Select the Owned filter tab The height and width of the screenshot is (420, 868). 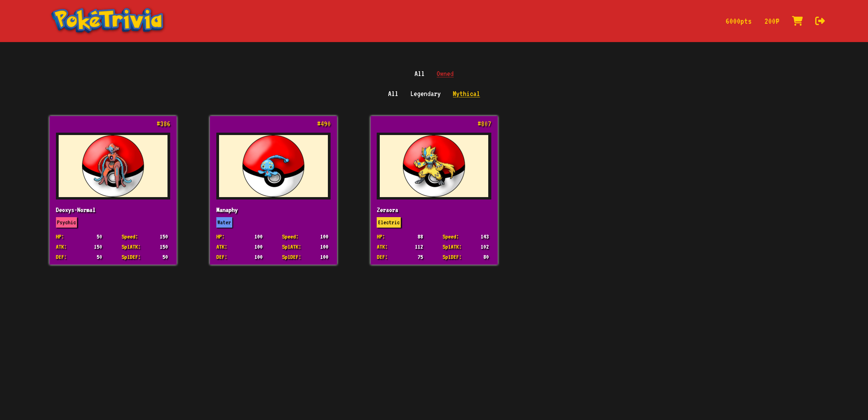(x=445, y=74)
